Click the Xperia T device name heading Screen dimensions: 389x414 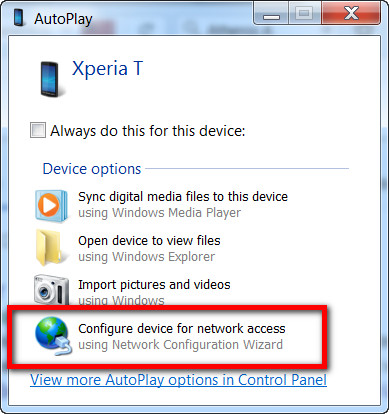pos(107,69)
